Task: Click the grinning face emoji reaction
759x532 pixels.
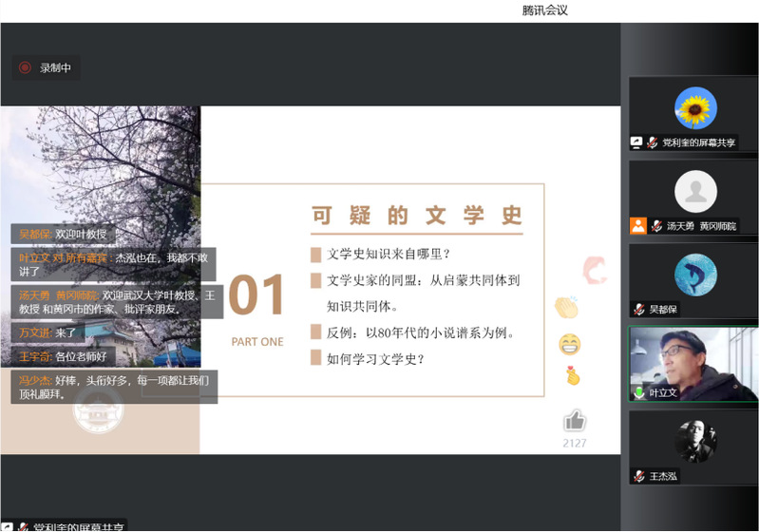Action: [570, 344]
